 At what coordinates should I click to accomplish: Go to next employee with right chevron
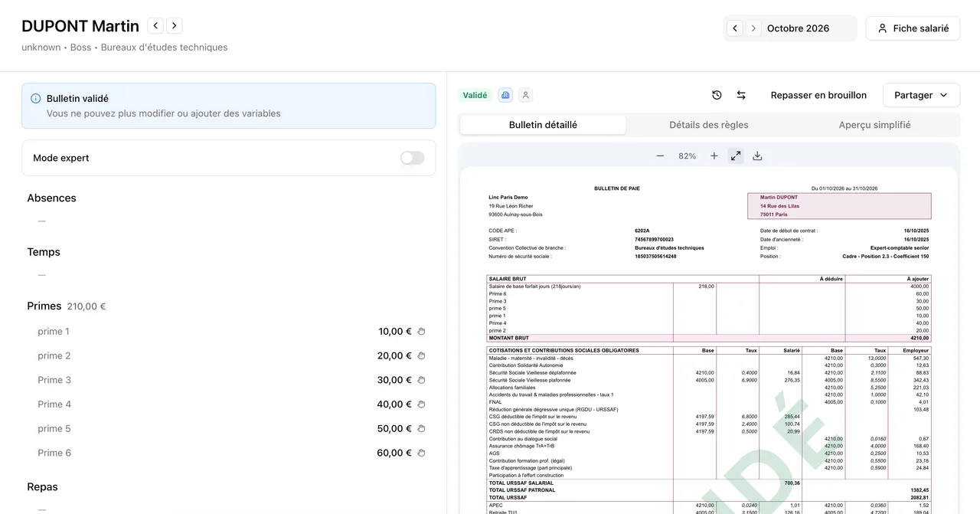[x=175, y=26]
